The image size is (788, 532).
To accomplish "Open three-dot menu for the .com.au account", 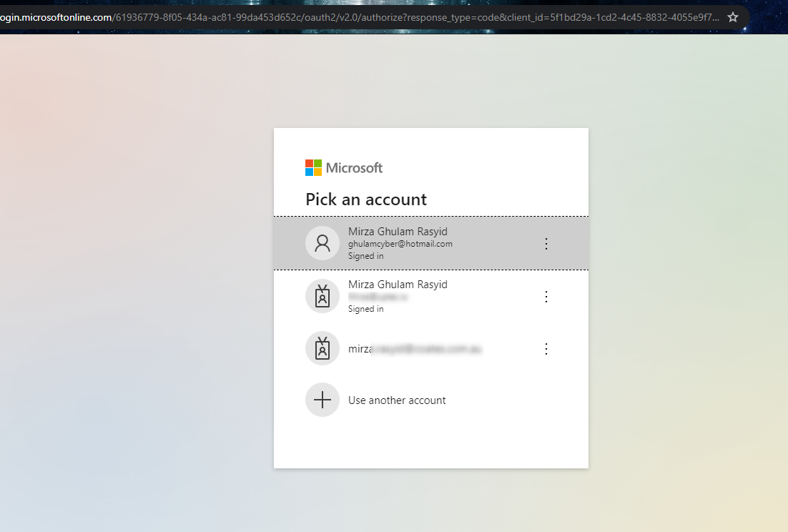I will coord(546,349).
